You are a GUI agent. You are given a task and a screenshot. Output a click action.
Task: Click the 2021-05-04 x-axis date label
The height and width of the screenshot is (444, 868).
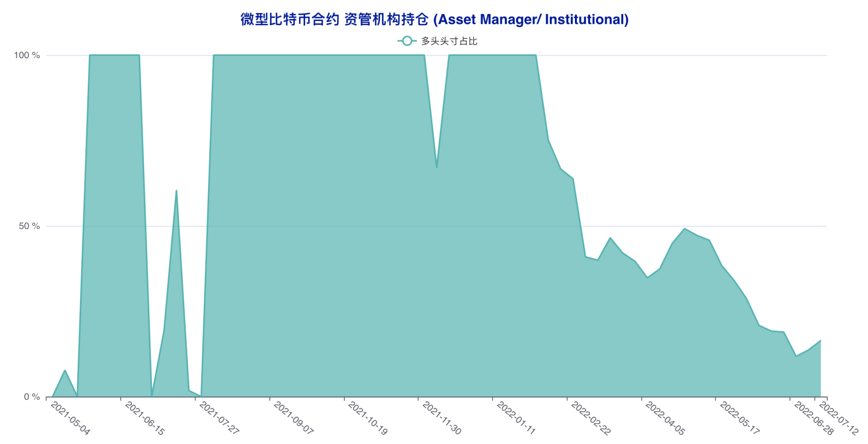coord(70,418)
